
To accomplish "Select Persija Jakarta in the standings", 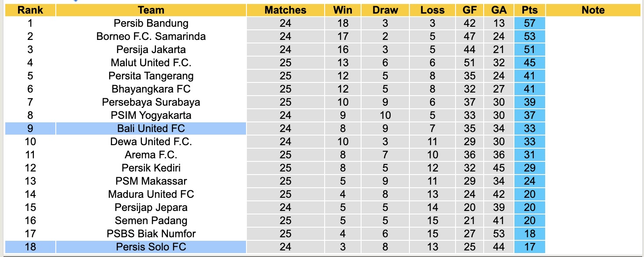I will [151, 50].
